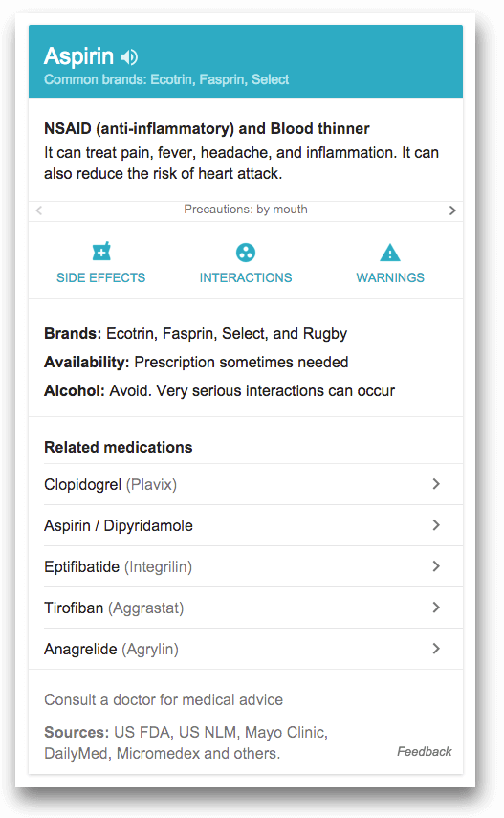Expand Eptifibatide (Integrilin) chevron
This screenshot has height=818, width=504.
[436, 566]
